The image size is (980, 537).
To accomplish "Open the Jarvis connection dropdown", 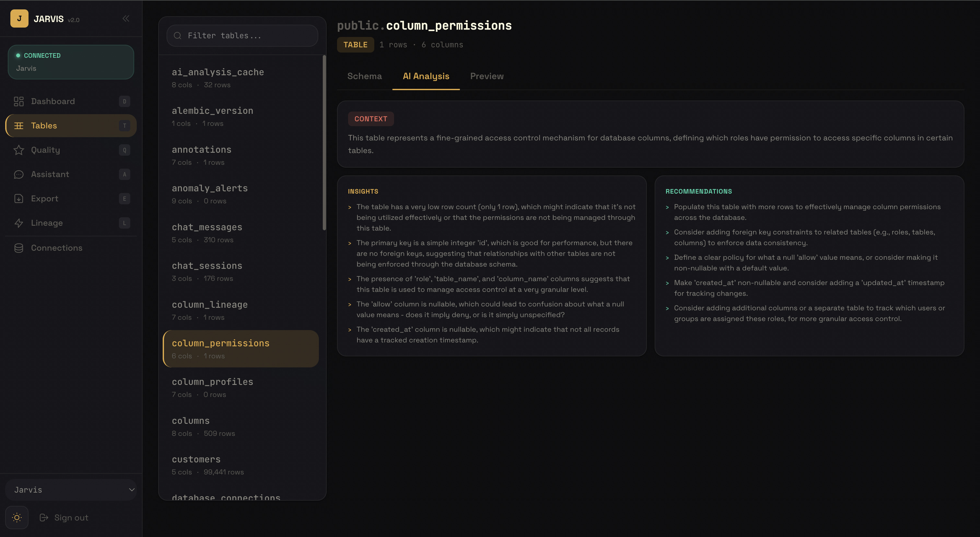I will [x=71, y=490].
